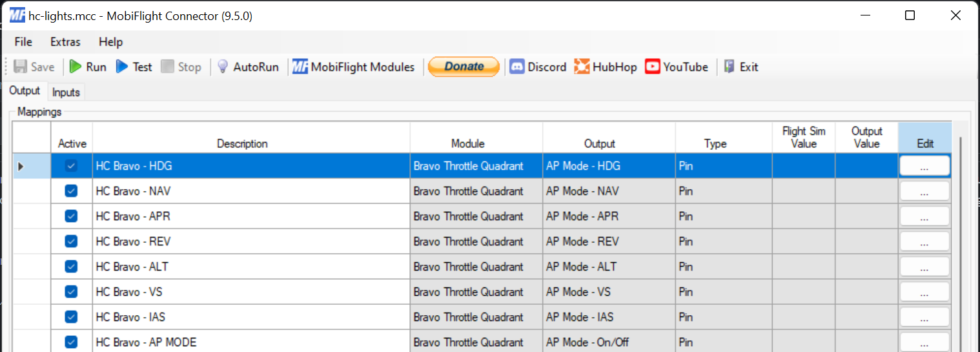The width and height of the screenshot is (980, 352).
Task: Click Module cell in HC Bravo - HDG row
Action: pyautogui.click(x=476, y=166)
